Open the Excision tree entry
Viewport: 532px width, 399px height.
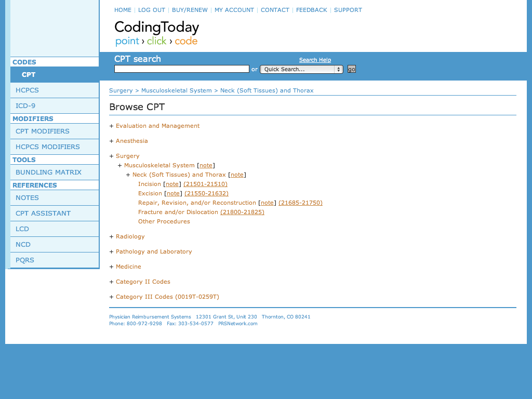[150, 193]
